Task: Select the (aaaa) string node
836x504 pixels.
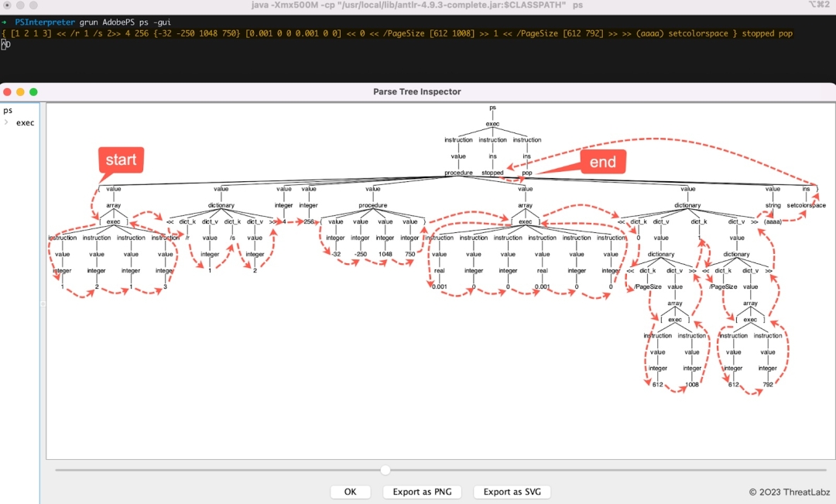Action: coord(774,221)
